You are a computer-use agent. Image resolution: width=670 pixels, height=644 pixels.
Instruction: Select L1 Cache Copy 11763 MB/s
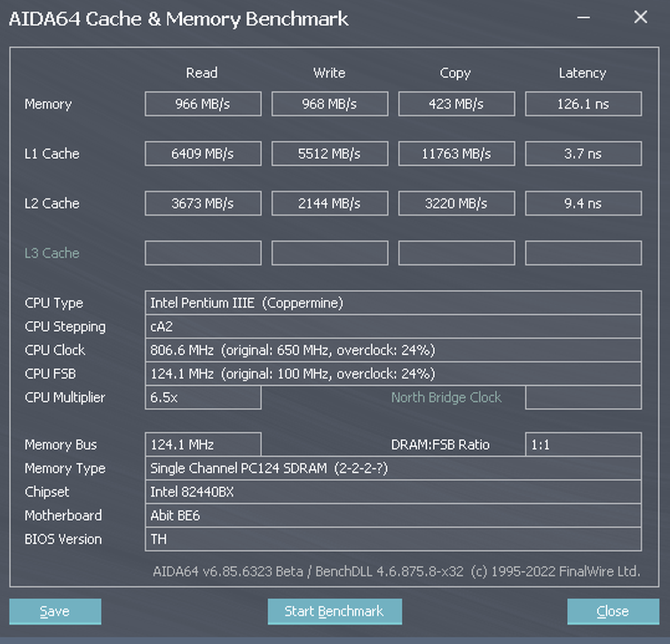pyautogui.click(x=457, y=153)
